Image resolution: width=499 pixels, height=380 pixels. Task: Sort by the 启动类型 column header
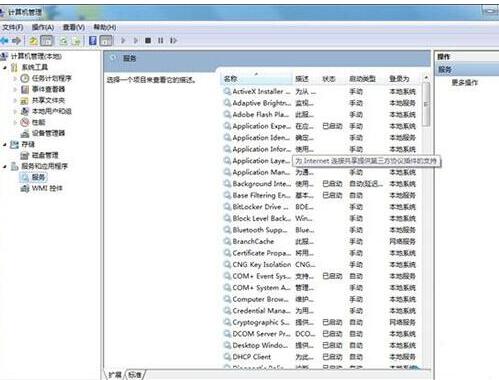pyautogui.click(x=366, y=79)
